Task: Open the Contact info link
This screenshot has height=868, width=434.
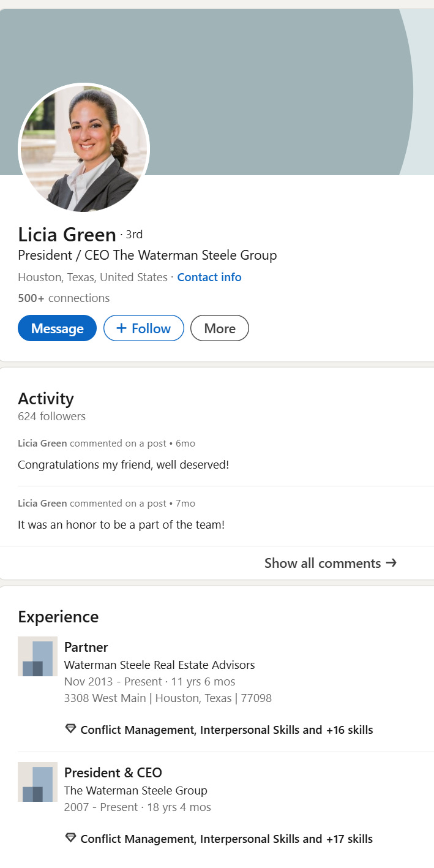Action: [x=209, y=277]
